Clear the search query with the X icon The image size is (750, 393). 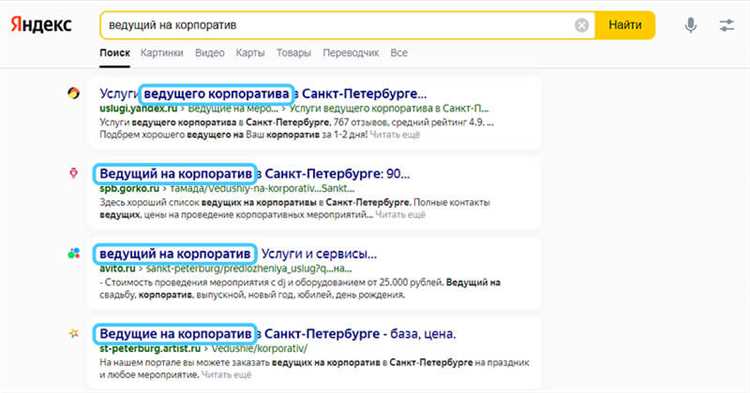(581, 25)
